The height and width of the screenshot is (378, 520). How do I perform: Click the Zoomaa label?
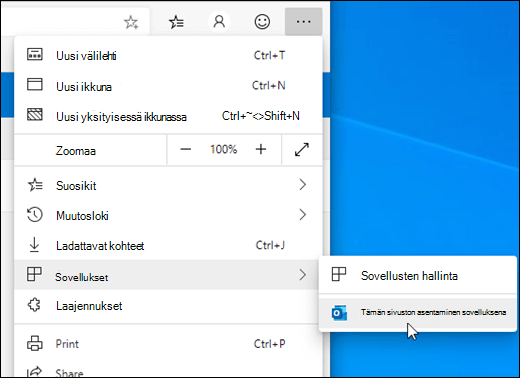[x=76, y=151]
